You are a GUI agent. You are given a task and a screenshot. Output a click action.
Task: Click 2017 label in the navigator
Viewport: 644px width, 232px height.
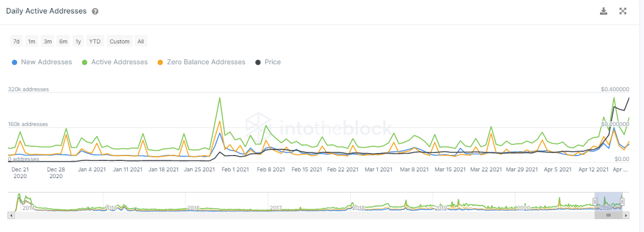tap(276, 208)
